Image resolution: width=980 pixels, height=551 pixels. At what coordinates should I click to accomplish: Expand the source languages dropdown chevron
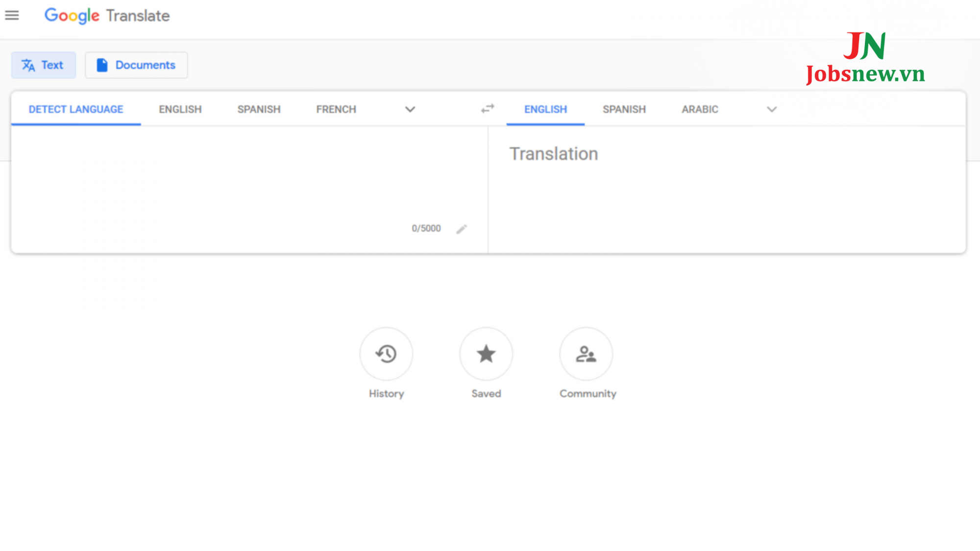point(410,109)
